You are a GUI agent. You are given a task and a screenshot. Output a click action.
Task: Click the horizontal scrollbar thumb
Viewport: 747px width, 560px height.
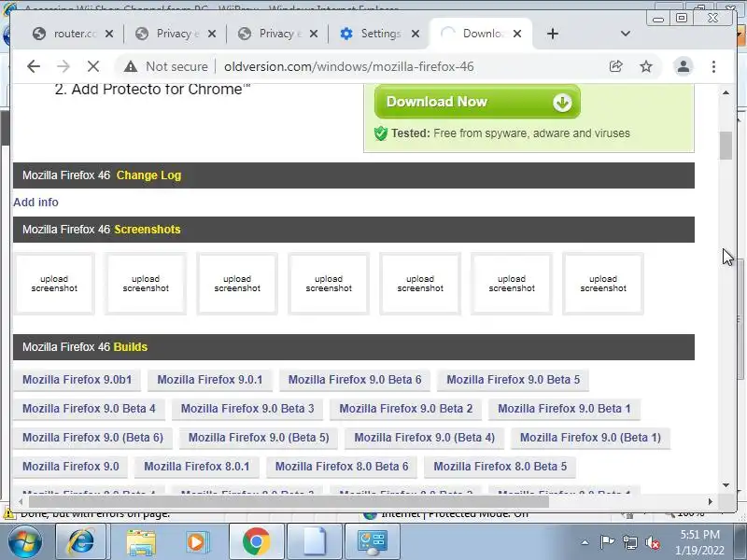[289, 501]
